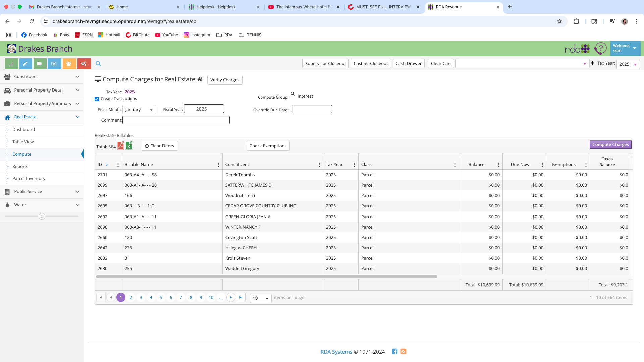Click the Override Due Date field
The image size is (644, 362).
click(x=312, y=109)
